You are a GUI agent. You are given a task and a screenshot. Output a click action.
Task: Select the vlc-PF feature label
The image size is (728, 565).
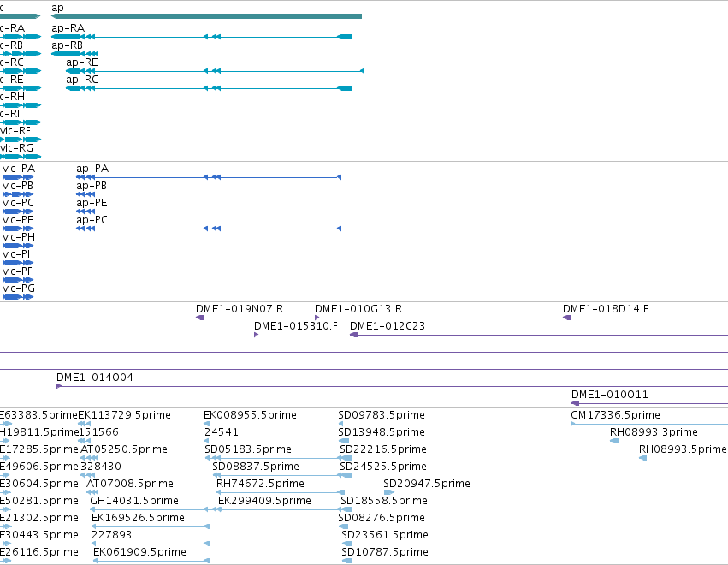click(18, 271)
